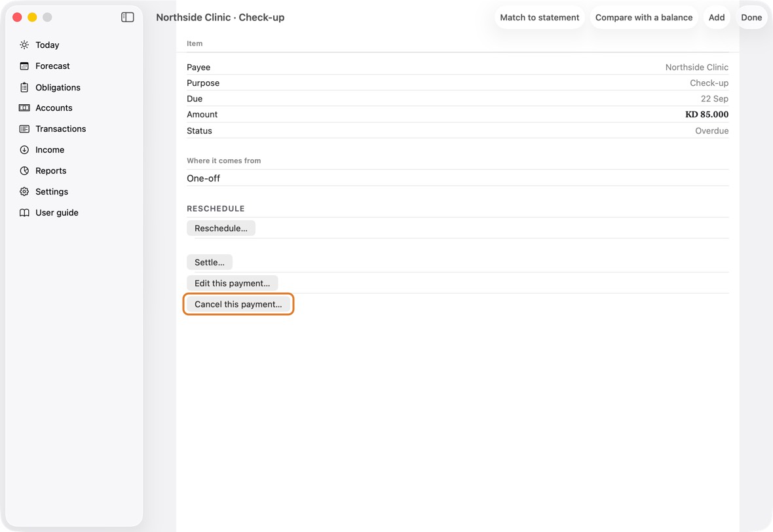The height and width of the screenshot is (532, 773).
Task: Click the Add button
Action: pos(716,17)
